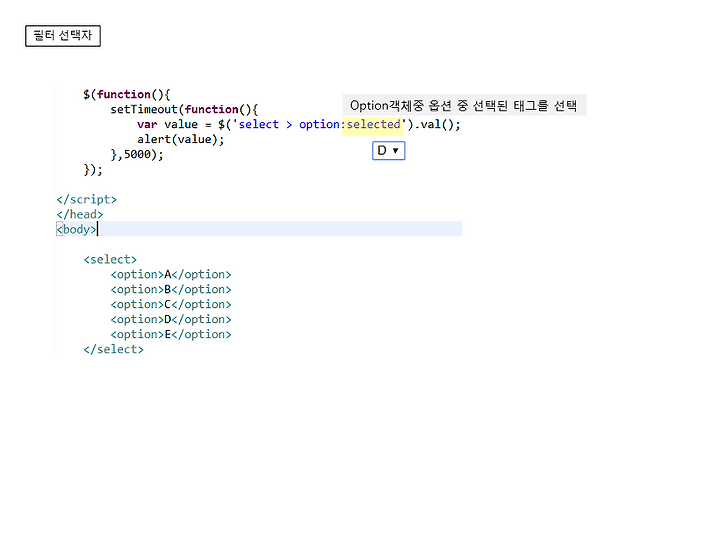Click the alert(value); line

click(x=180, y=139)
